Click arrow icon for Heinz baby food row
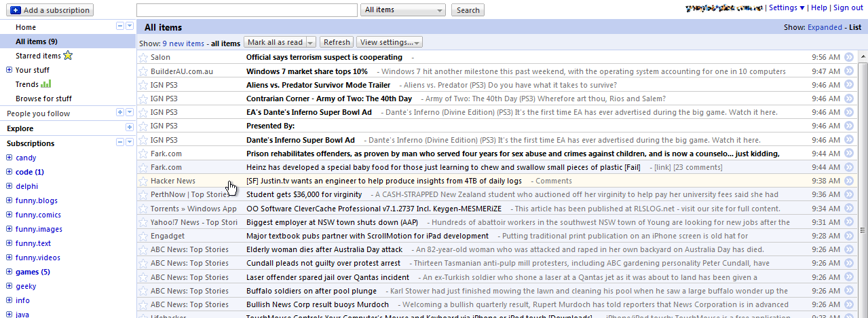This screenshot has height=318, width=868. click(849, 167)
